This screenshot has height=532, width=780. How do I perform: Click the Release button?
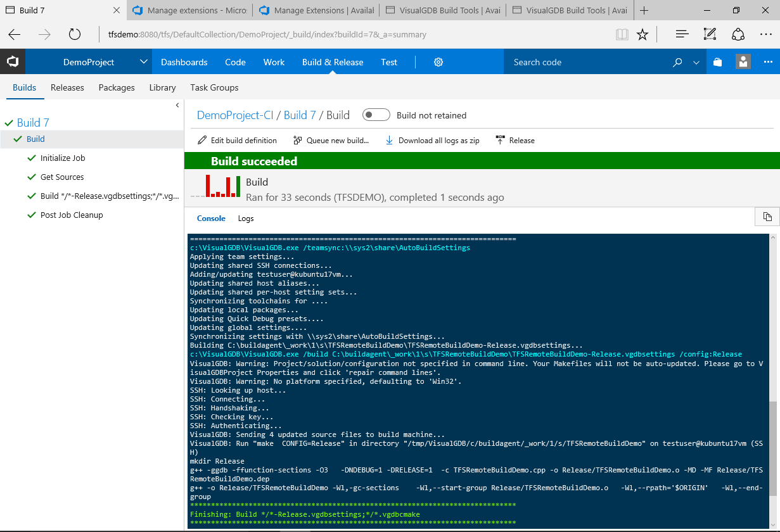pyautogui.click(x=515, y=141)
